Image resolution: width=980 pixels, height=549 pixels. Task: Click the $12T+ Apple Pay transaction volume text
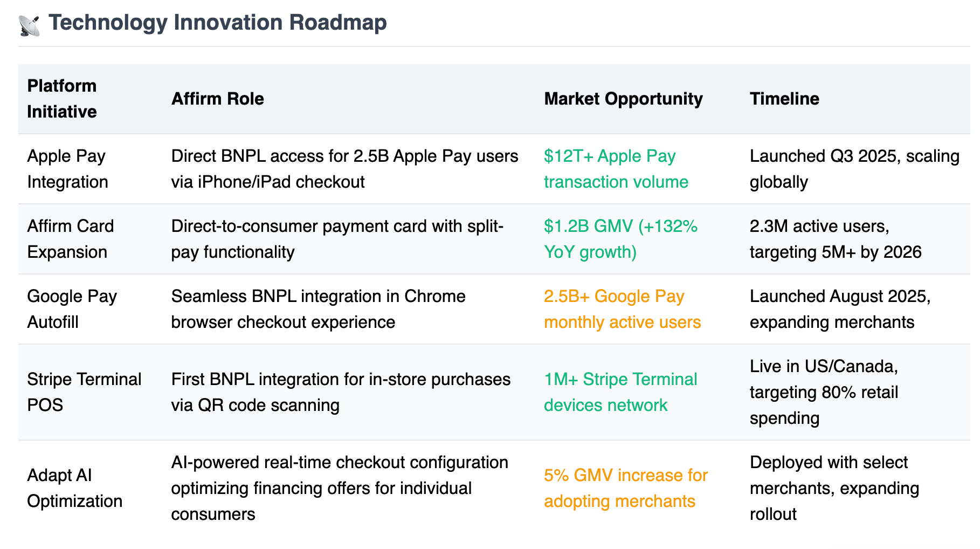616,169
